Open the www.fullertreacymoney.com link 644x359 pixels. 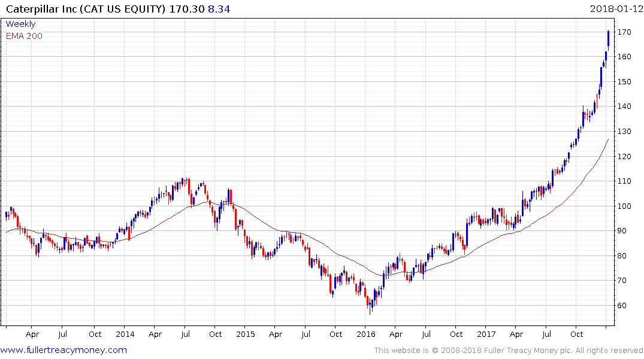coord(64,350)
